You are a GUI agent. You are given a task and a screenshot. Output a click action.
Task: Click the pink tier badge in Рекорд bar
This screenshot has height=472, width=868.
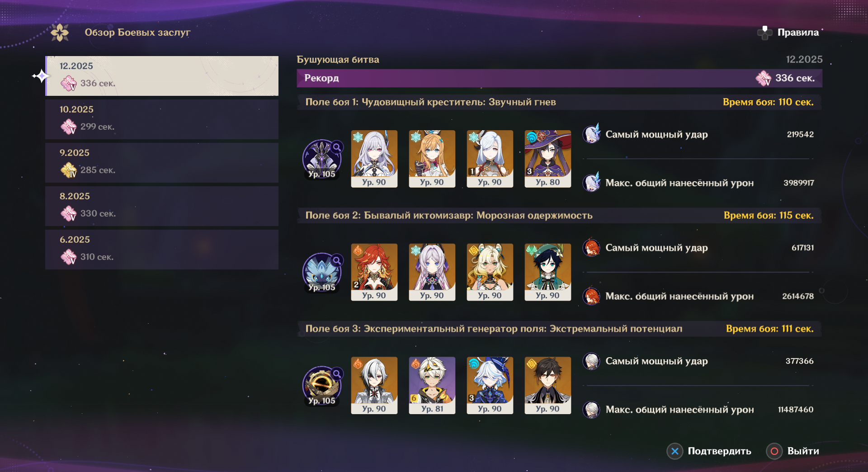pos(764,78)
